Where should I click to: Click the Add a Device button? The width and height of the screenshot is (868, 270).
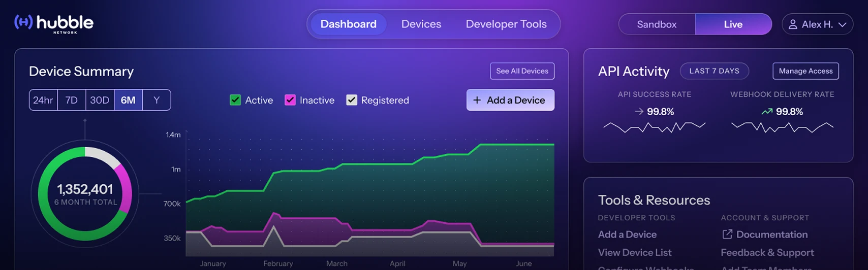pos(510,100)
